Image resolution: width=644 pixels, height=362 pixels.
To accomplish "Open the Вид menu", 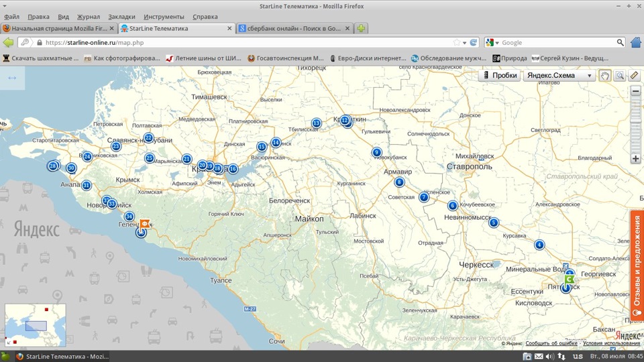I will tap(63, 17).
